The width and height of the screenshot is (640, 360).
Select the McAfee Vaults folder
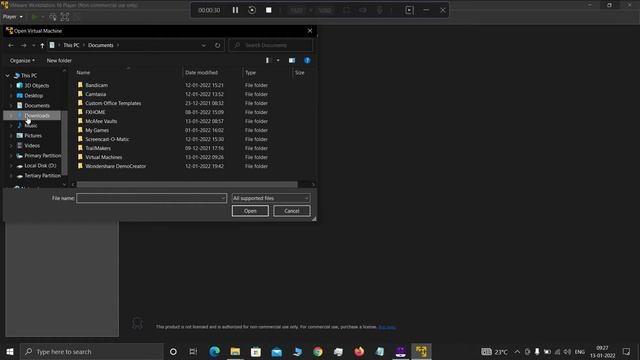(x=101, y=121)
